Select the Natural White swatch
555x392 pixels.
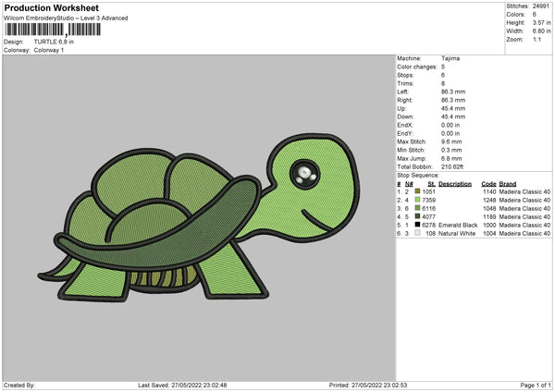point(417,233)
